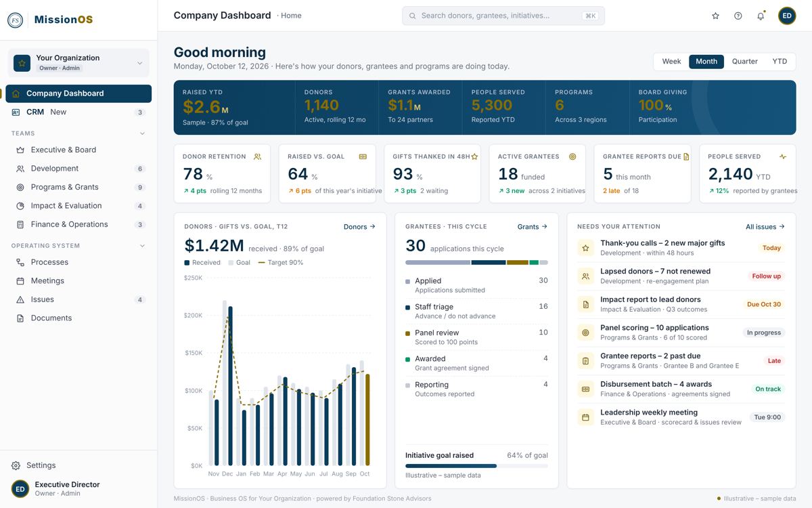Click the Late badge on Grantee reports
Viewport: 812px width, 508px height.
[x=774, y=361]
